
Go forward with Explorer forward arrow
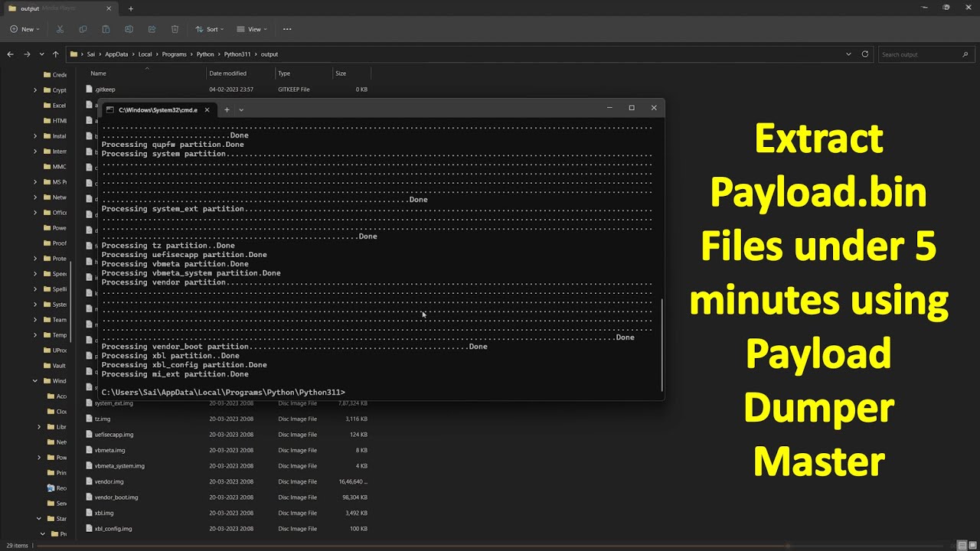coord(27,54)
